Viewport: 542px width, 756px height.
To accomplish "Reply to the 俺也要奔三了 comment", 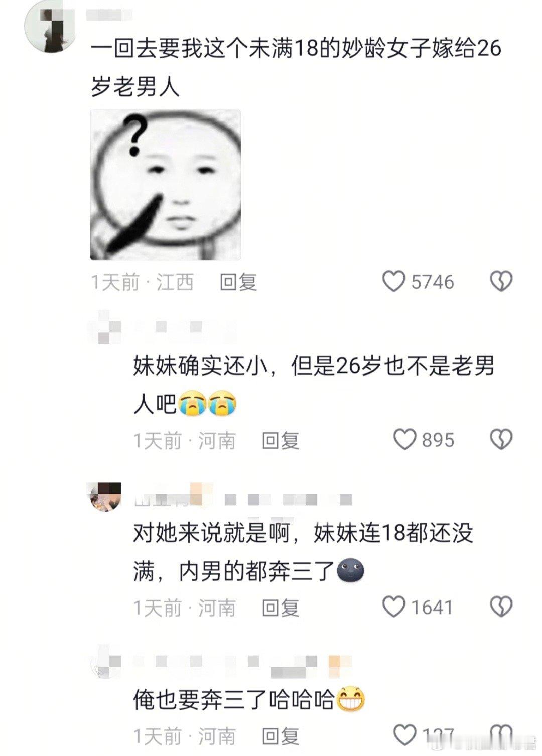I will [281, 736].
